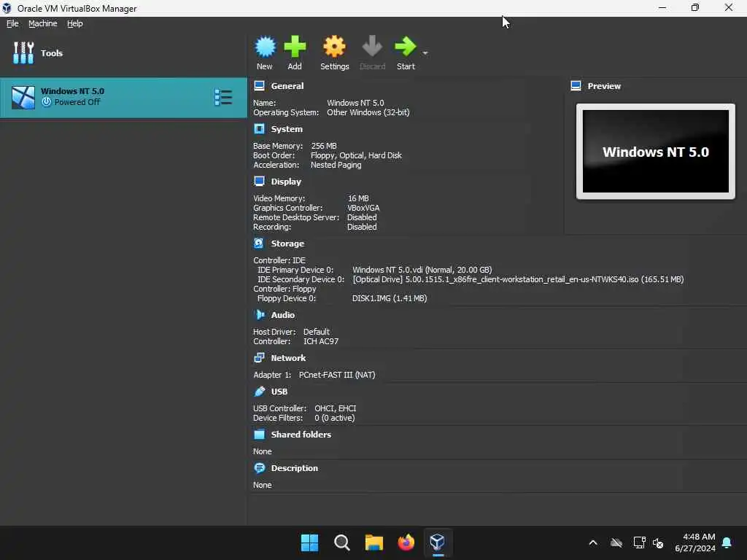The width and height of the screenshot is (747, 560).
Task: Click the Add machine toolbar icon
Action: (295, 47)
